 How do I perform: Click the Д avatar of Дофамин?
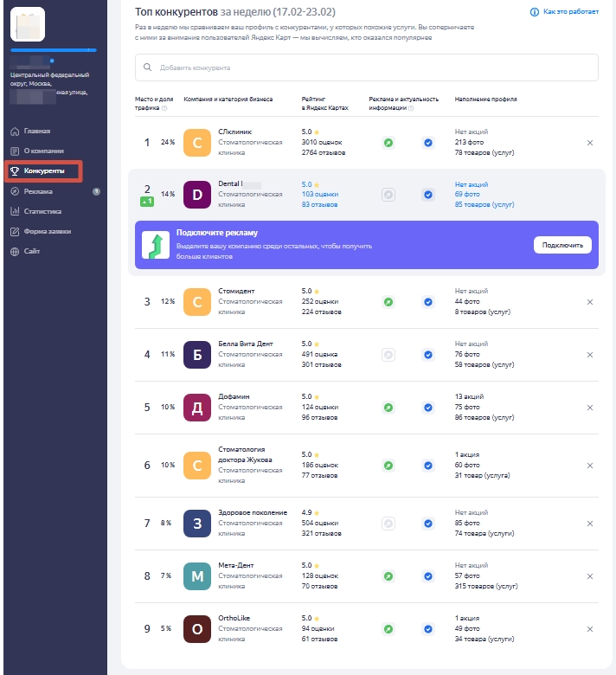pyautogui.click(x=197, y=408)
